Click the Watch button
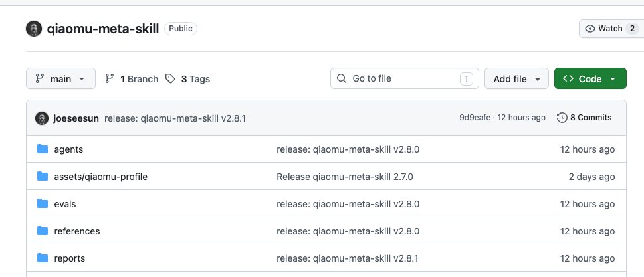 (x=611, y=29)
